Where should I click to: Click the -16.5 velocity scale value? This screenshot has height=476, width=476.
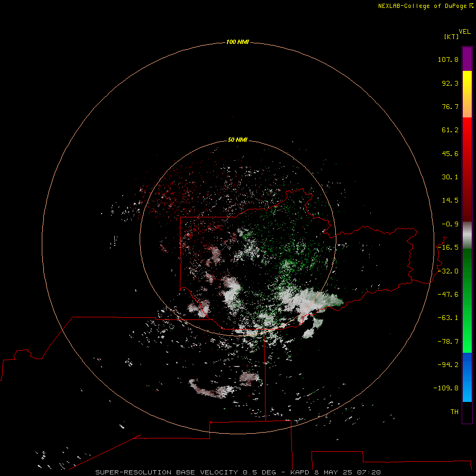click(x=448, y=248)
